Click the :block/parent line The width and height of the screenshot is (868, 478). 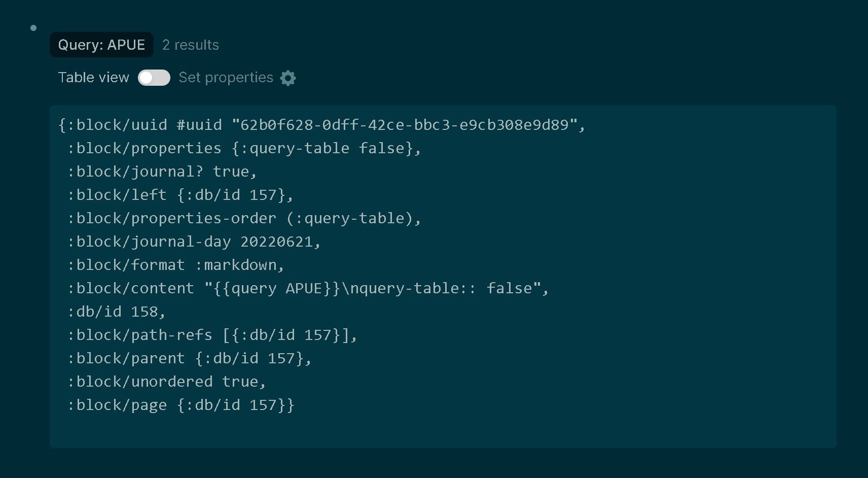coord(189,358)
